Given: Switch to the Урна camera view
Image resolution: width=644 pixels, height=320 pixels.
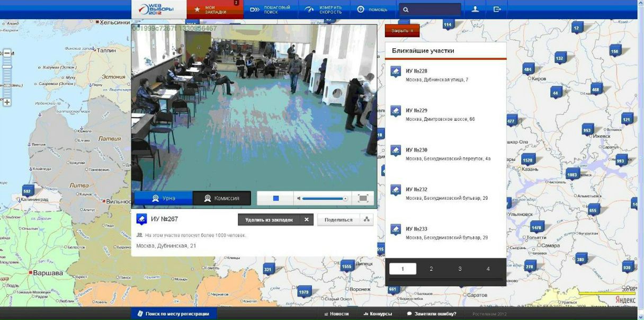Looking at the screenshot, I should [163, 198].
